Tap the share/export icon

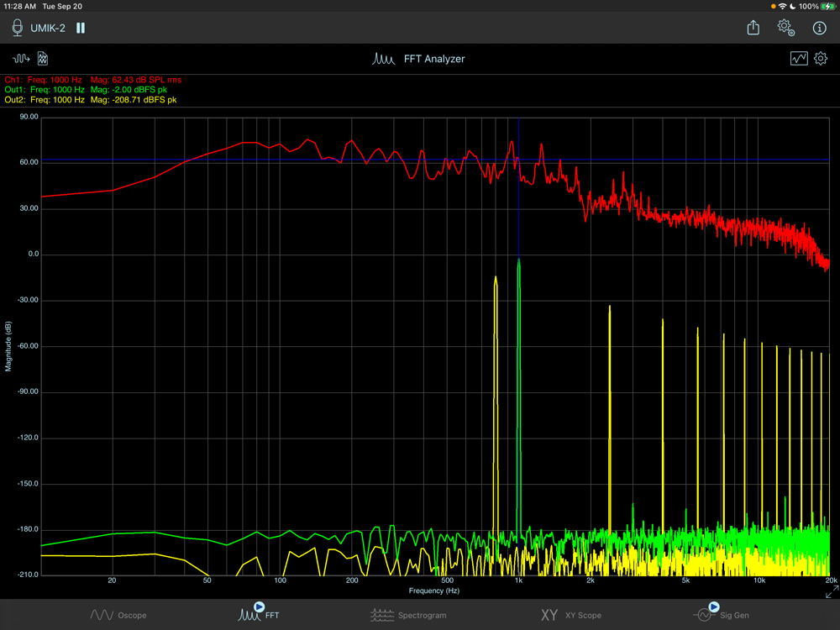[753, 28]
